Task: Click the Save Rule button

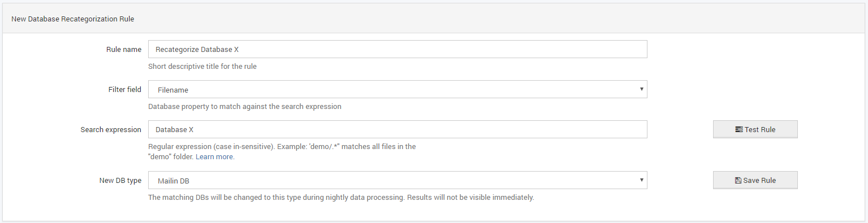Action: [755, 180]
